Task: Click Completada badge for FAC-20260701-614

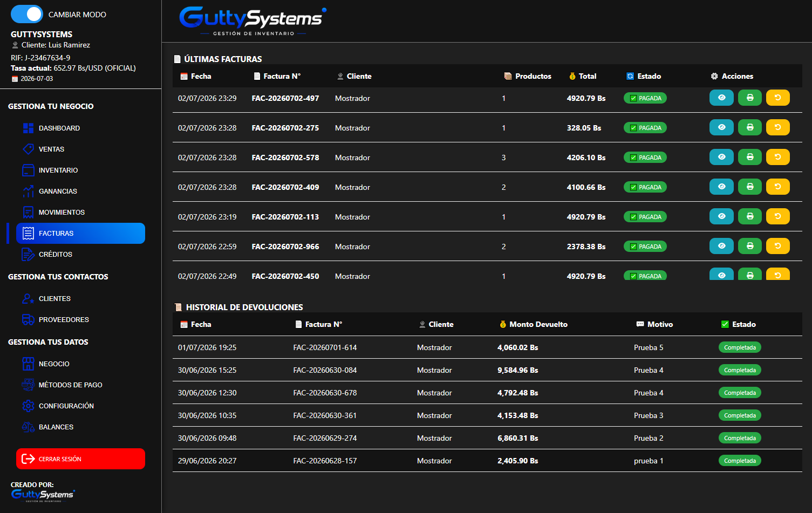Action: click(740, 347)
